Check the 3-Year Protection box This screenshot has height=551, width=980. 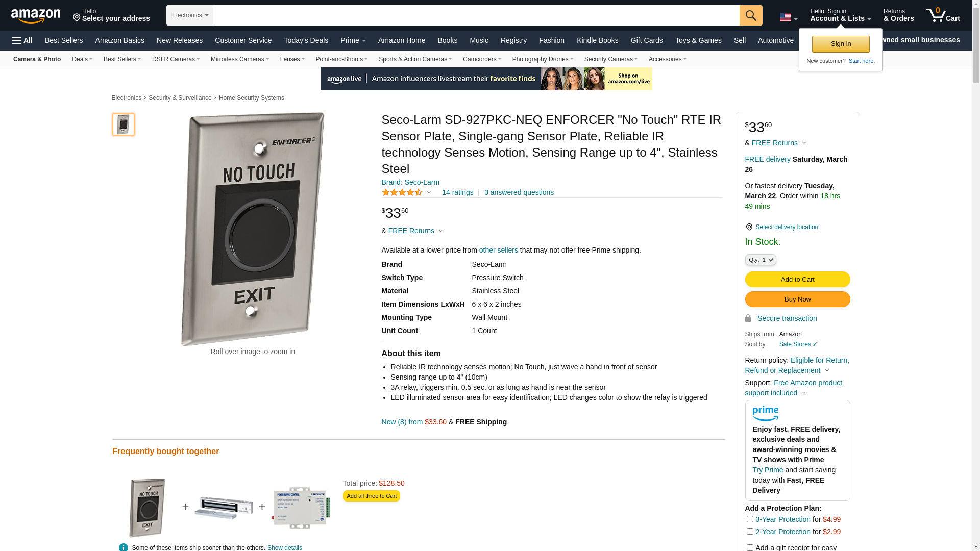coord(750,519)
